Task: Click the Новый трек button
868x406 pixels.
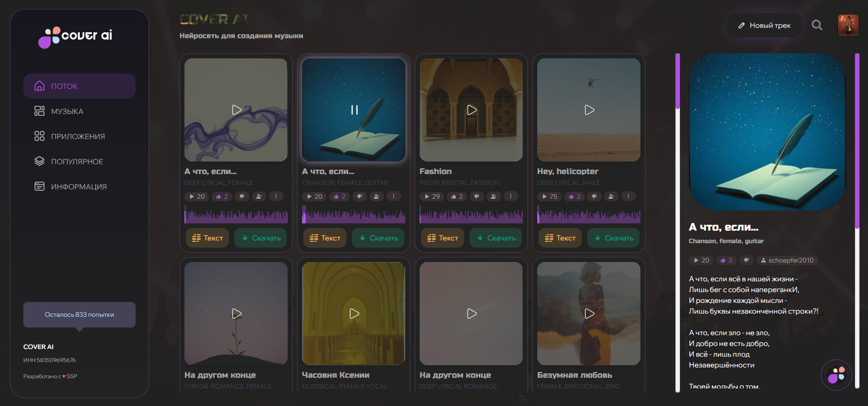Action: click(x=764, y=26)
